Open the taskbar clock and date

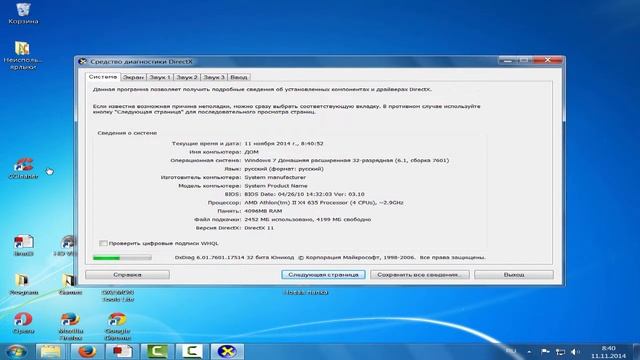click(608, 352)
